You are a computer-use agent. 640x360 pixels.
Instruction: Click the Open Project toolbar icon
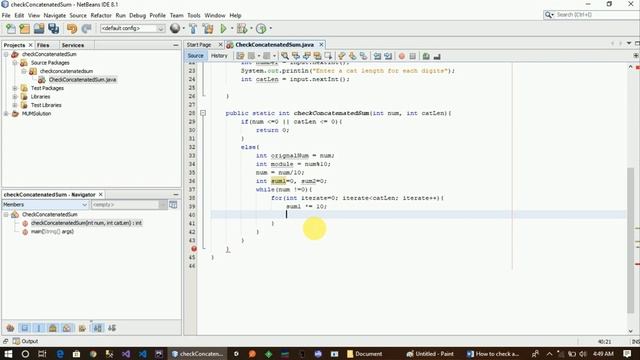point(39,29)
